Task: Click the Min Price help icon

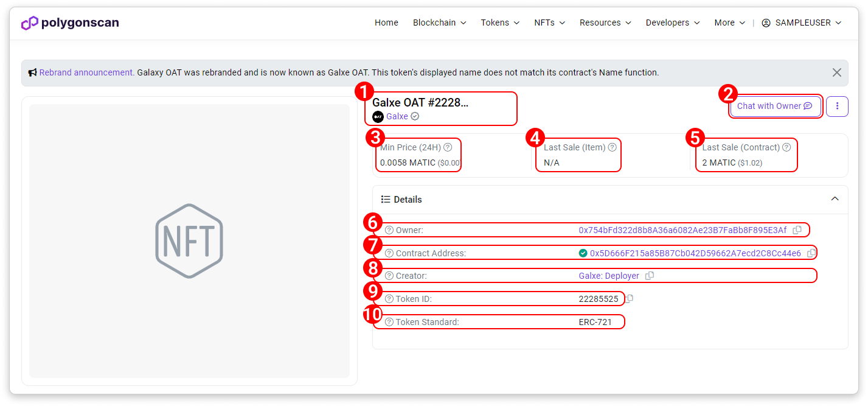Action: (448, 147)
